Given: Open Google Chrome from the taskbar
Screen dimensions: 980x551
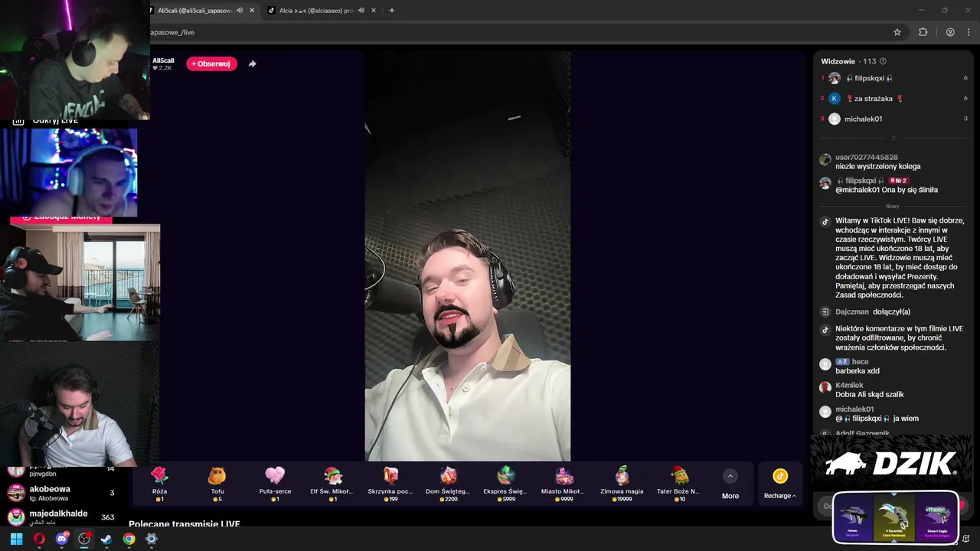Looking at the screenshot, I should pyautogui.click(x=129, y=539).
